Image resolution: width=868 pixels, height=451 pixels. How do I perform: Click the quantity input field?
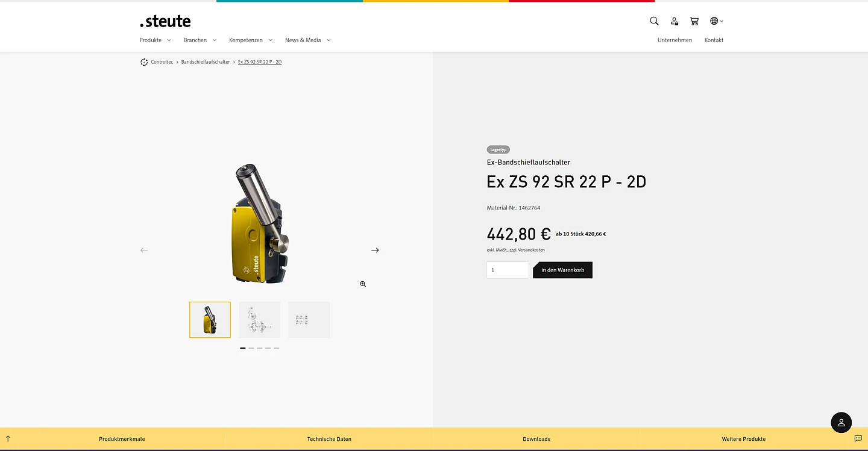tap(508, 270)
